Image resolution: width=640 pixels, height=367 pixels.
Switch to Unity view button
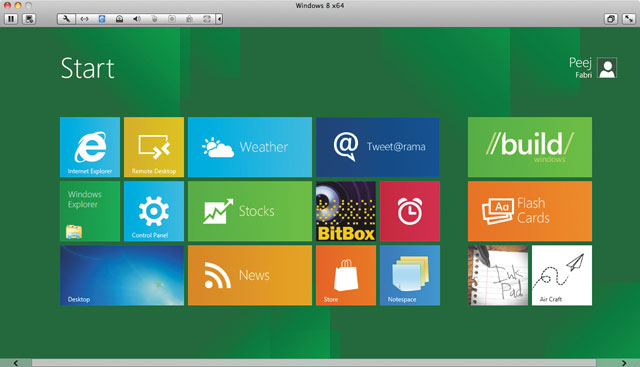[x=611, y=19]
